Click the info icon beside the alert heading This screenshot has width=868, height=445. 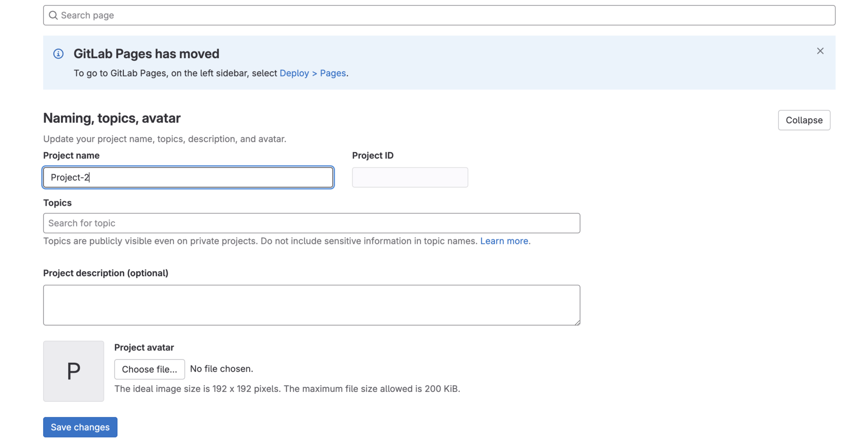click(58, 54)
